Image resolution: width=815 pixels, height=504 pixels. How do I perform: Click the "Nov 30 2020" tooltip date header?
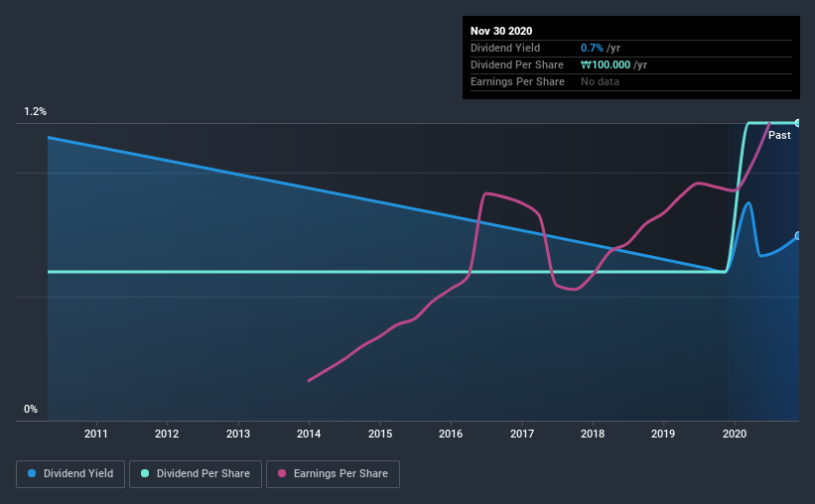pos(500,30)
